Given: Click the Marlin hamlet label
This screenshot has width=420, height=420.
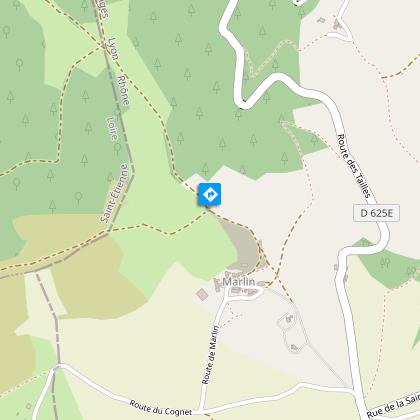Looking at the screenshot, I should [x=239, y=282].
